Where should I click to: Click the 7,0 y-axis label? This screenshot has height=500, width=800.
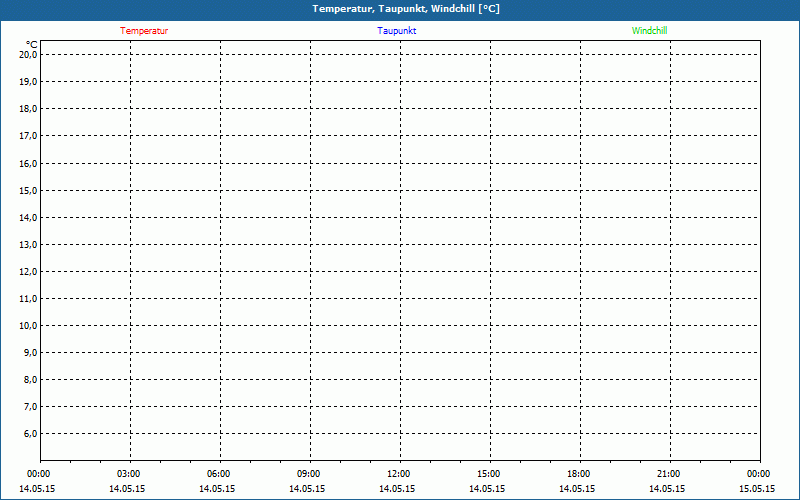[30, 407]
